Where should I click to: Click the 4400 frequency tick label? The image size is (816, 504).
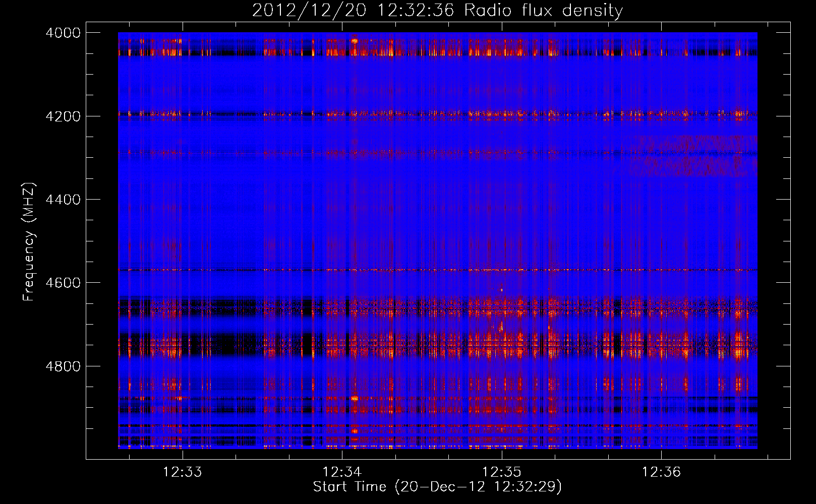63,200
